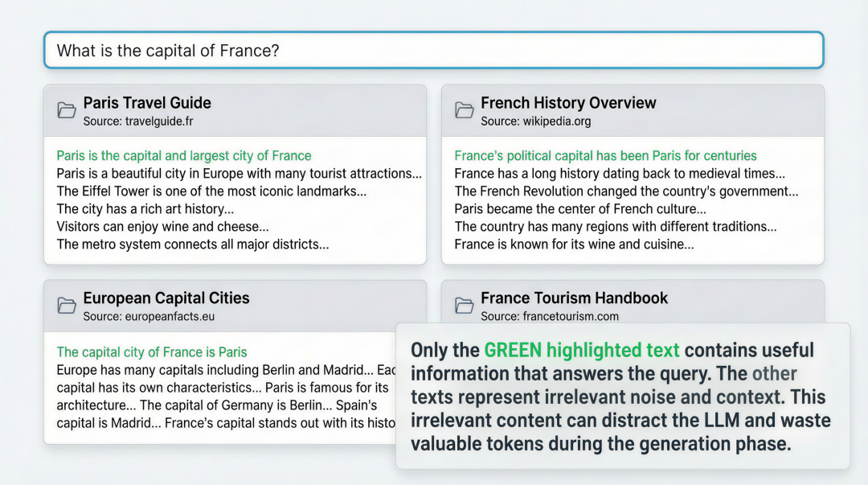Select the France Tourism Handbook heading

[x=574, y=298]
